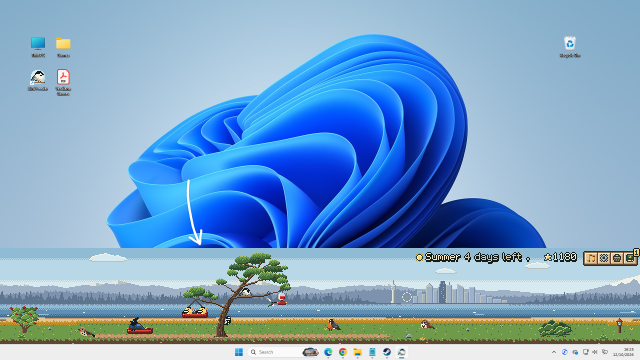This screenshot has width=640, height=360.
Task: Open Microsoft Edge from the taskbar
Action: coord(328,352)
